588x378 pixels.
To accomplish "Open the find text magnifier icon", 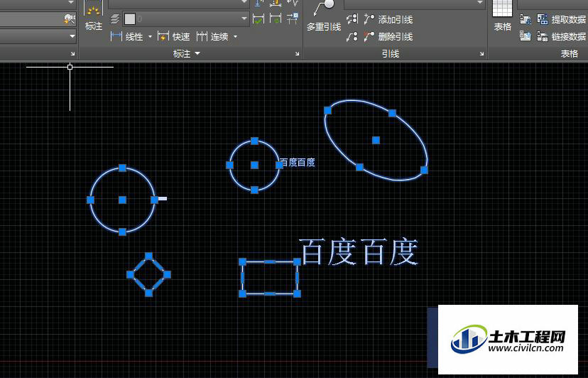I will (70, 18).
